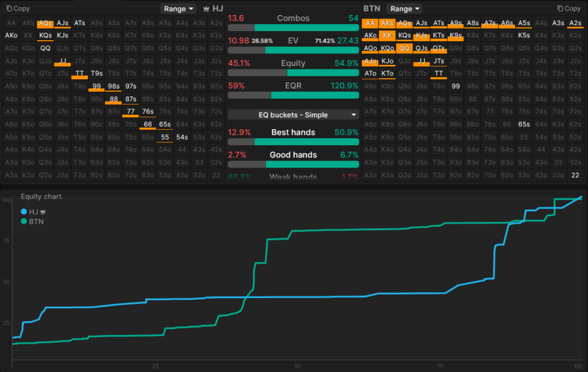The height and width of the screenshot is (372, 588).
Task: Click the Copy icon above the HJ grid
Action: 9,8
